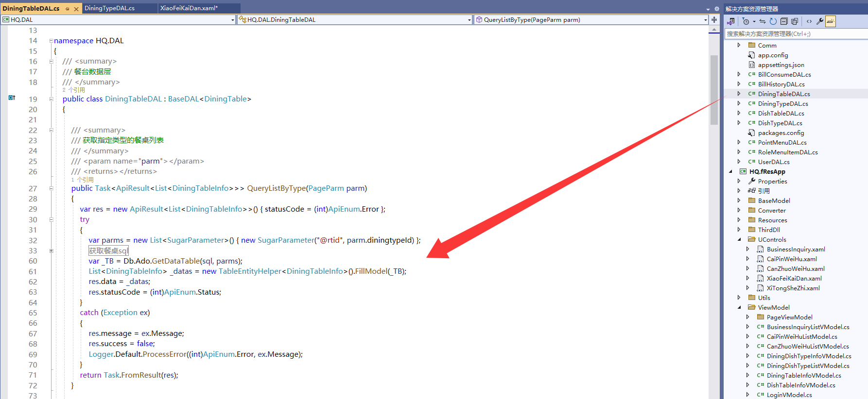Click Show All Files icon

tap(795, 21)
